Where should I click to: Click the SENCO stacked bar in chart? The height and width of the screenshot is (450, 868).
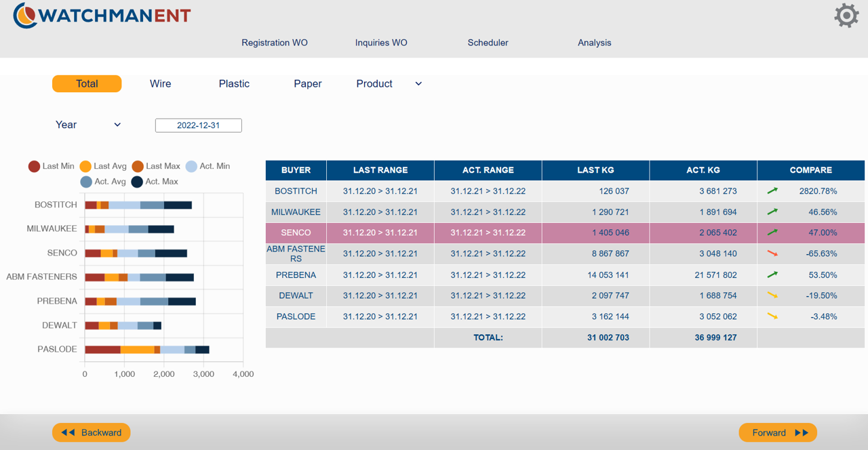pyautogui.click(x=136, y=253)
